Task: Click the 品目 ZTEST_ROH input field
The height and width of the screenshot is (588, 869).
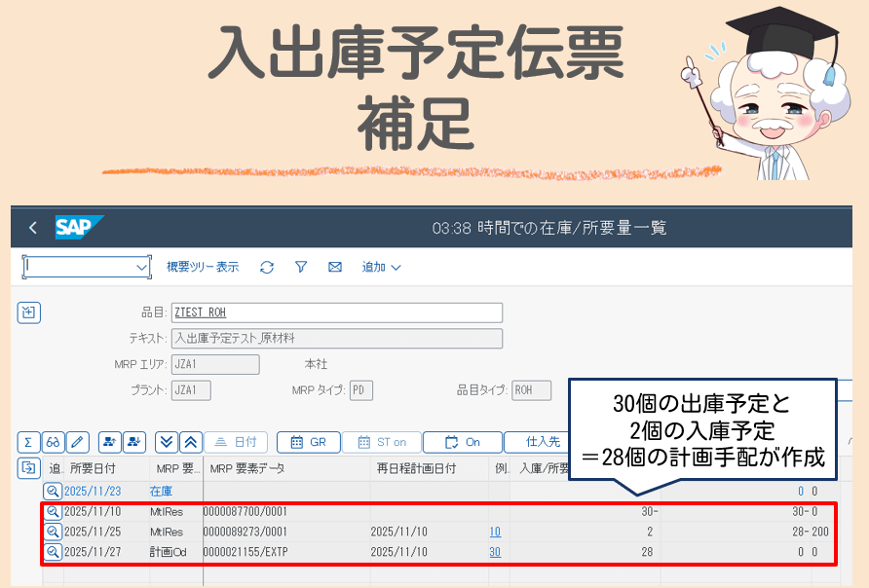Action: 336,312
